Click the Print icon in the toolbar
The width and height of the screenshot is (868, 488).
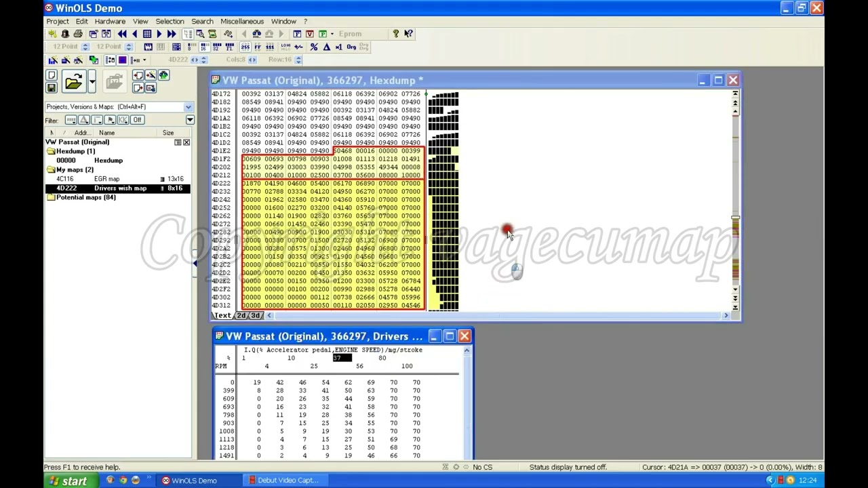78,34
